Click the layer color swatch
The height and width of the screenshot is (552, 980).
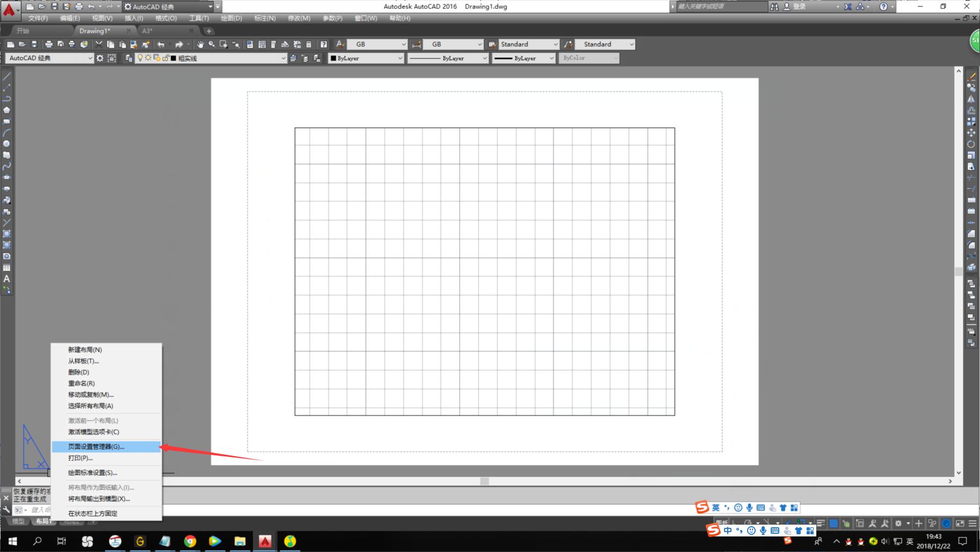coord(173,58)
